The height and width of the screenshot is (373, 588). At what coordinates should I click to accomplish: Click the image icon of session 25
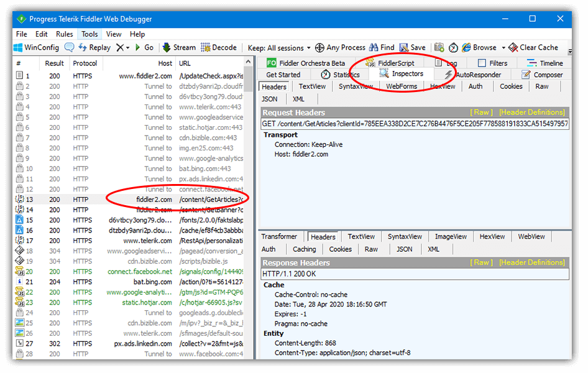point(19,323)
